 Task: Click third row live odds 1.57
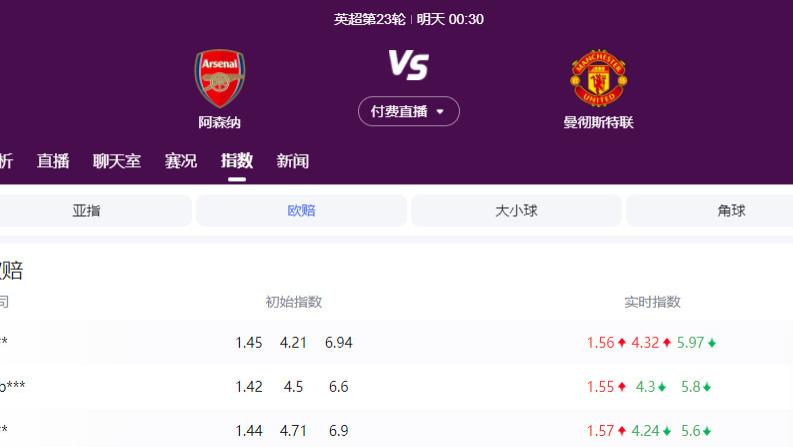(x=601, y=431)
